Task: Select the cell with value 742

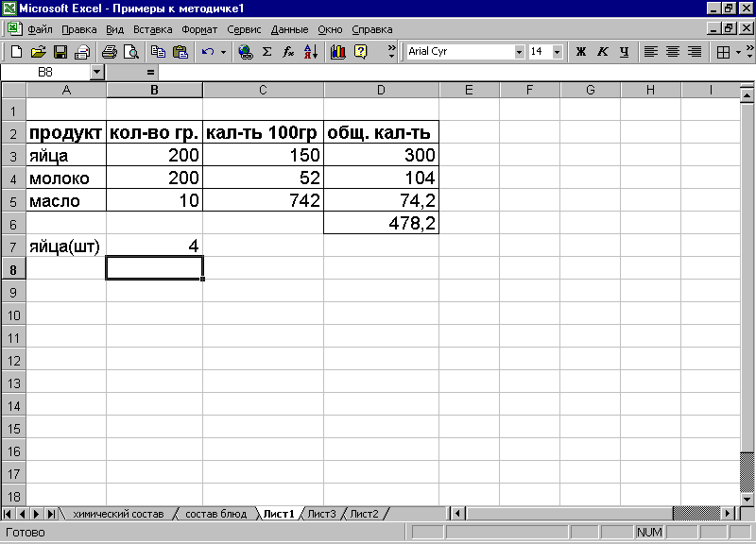Action: 263,200
